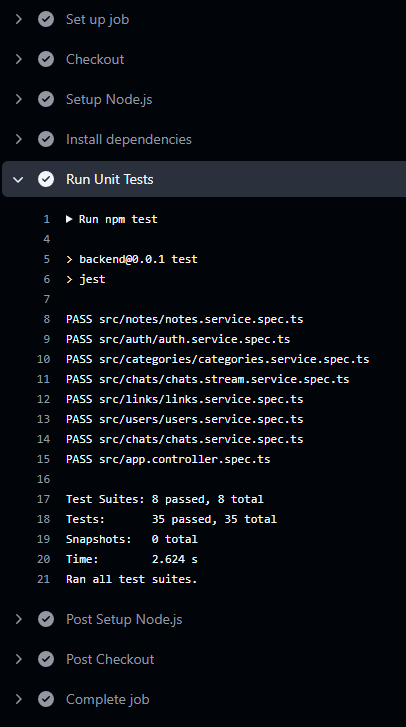The width and height of the screenshot is (406, 727).
Task: Expand the Setup Node.js step chevron
Action: tap(19, 99)
